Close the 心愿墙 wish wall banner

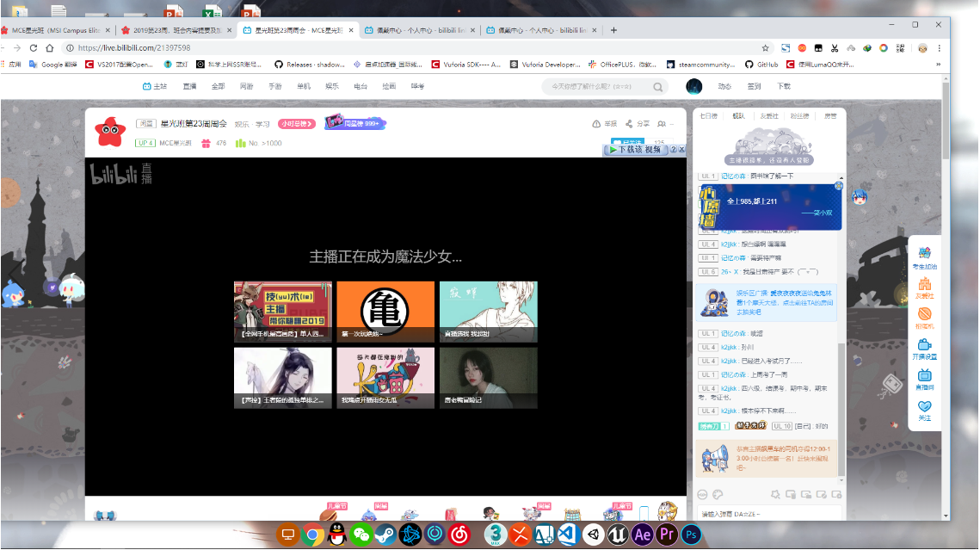(x=839, y=186)
